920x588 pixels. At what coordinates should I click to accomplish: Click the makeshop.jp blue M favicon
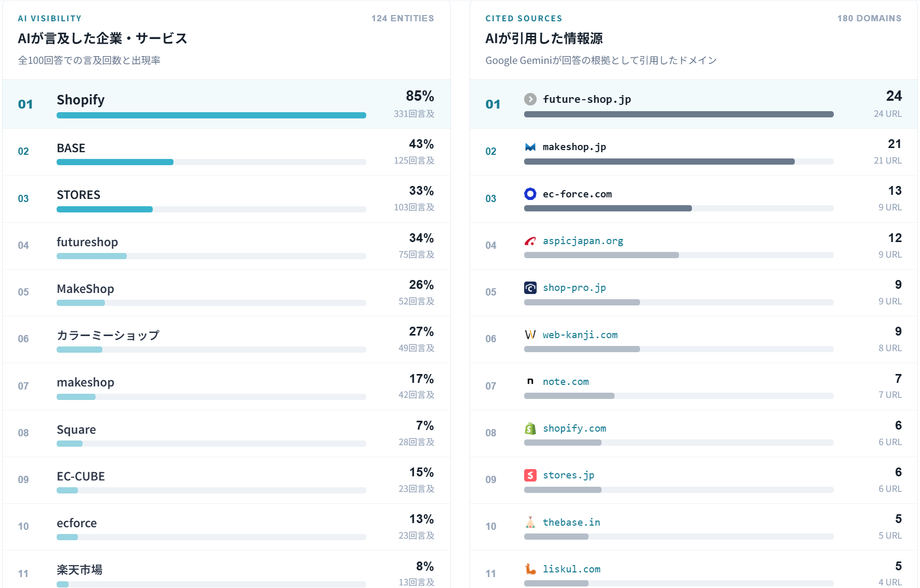coord(530,147)
